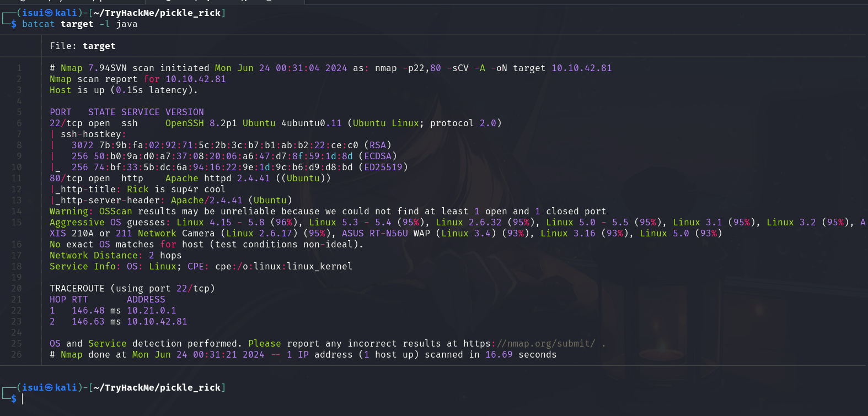Click 'Rick is sup4r cool' http-title

click(176, 189)
